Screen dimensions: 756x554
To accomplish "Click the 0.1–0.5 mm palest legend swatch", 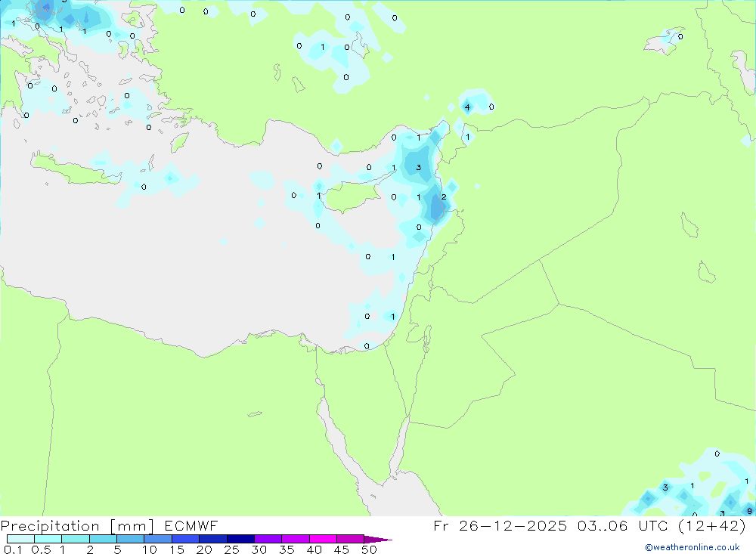I will click(x=20, y=539).
